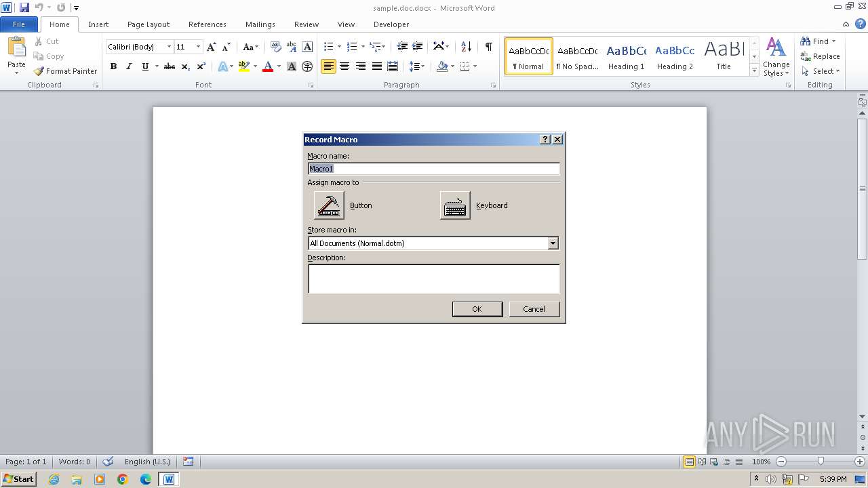Image resolution: width=868 pixels, height=488 pixels.
Task: Click the Sort icon
Action: (x=466, y=47)
